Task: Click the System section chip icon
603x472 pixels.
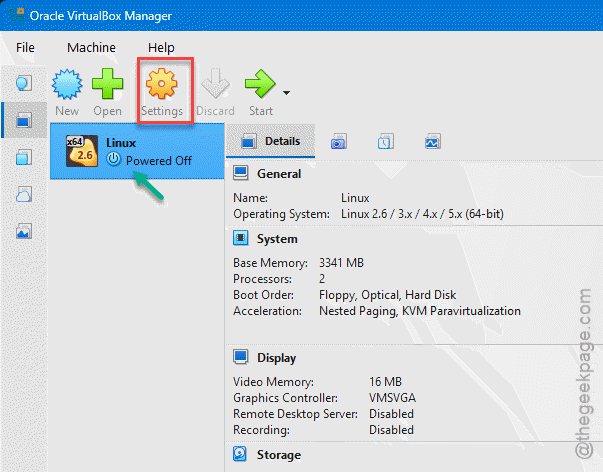Action: (241, 238)
